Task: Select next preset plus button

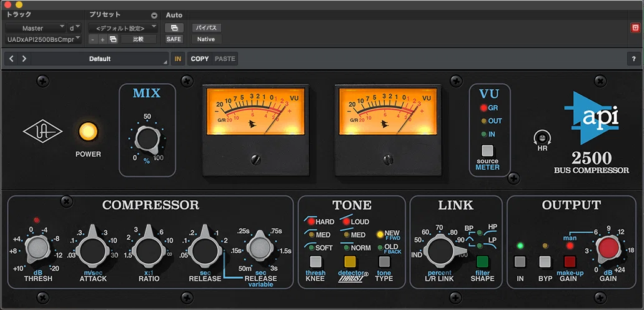Action: click(102, 39)
